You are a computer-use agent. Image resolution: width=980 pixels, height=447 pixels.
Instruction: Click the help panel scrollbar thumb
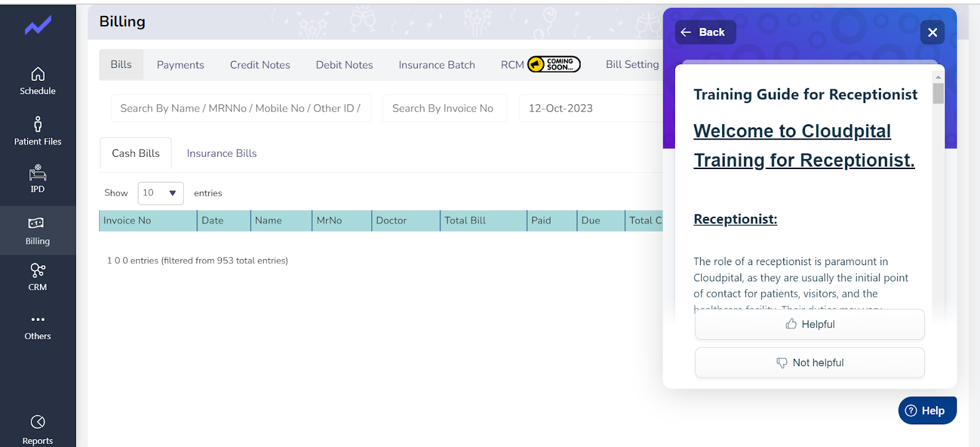(x=938, y=94)
